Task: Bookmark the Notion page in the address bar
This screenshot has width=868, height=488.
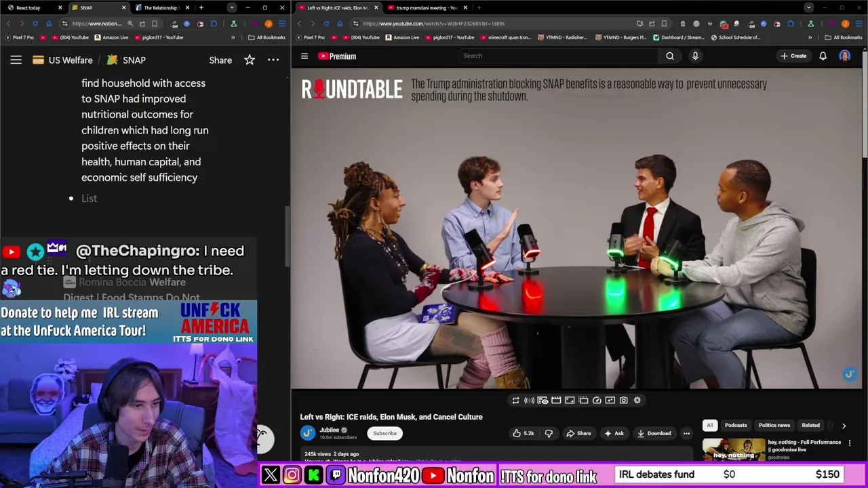Action: [x=154, y=24]
